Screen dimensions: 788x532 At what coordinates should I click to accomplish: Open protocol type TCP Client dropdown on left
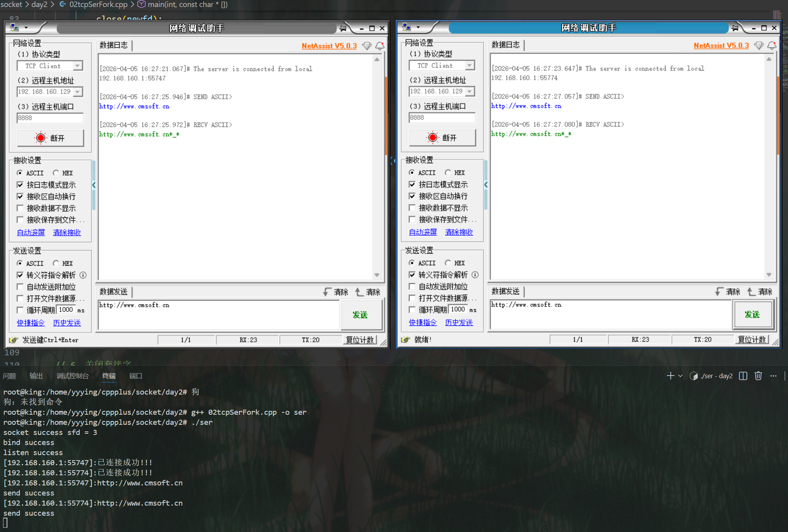(x=78, y=66)
